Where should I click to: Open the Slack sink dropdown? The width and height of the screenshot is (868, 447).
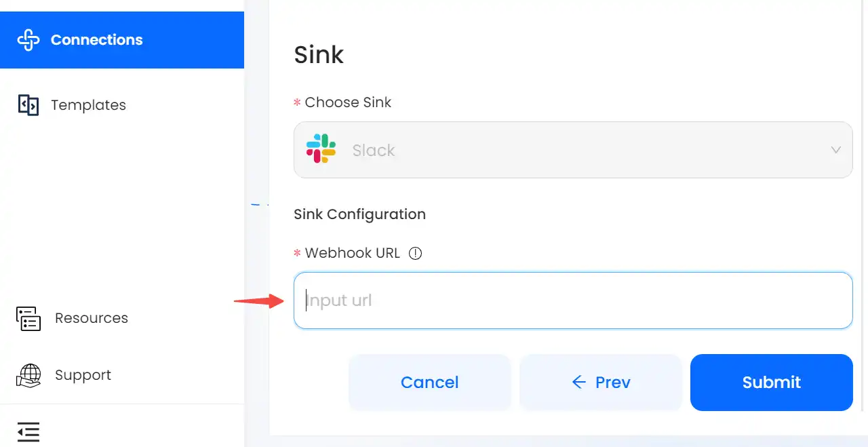pos(573,150)
